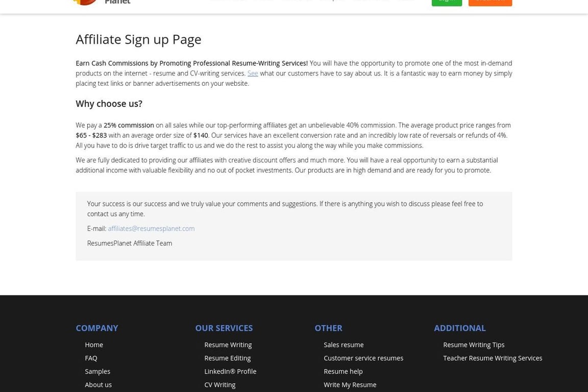Open the Resume Writing service link
588x392 pixels.
[x=228, y=345]
